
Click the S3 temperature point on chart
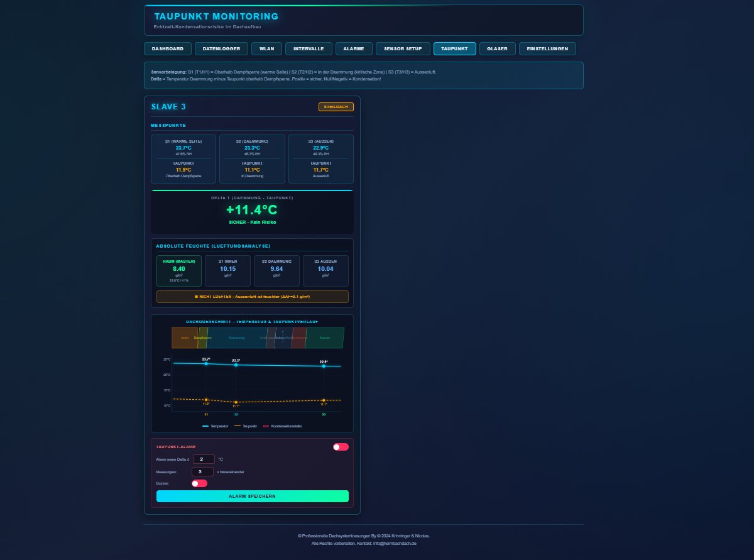[324, 366]
